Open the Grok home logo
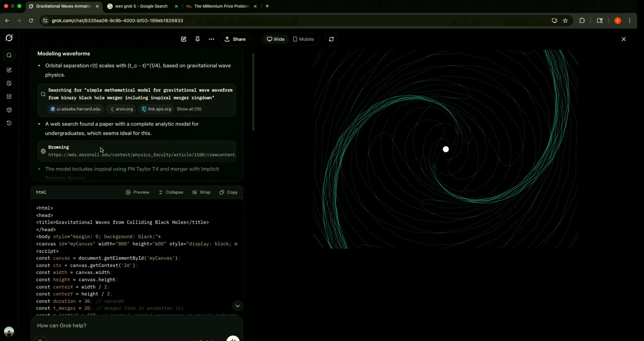644x341 pixels. [9, 38]
